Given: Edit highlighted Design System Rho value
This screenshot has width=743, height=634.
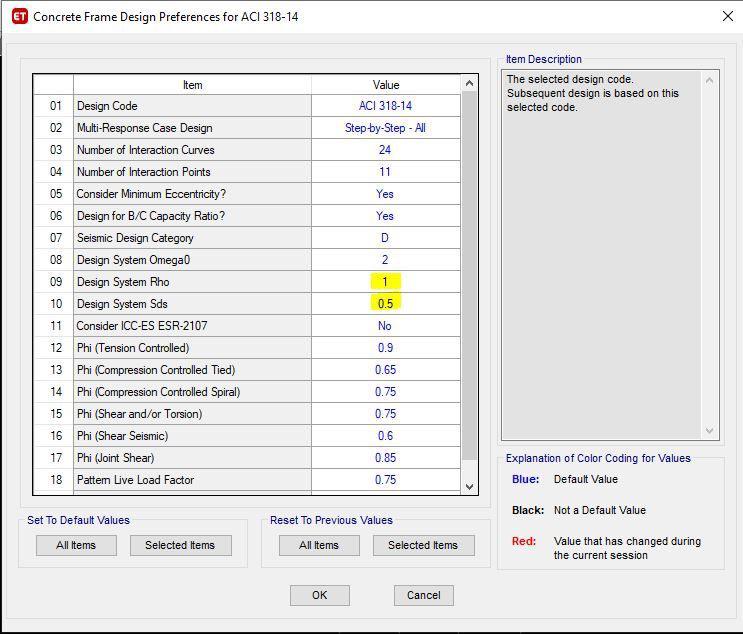Looking at the screenshot, I should coord(385,282).
